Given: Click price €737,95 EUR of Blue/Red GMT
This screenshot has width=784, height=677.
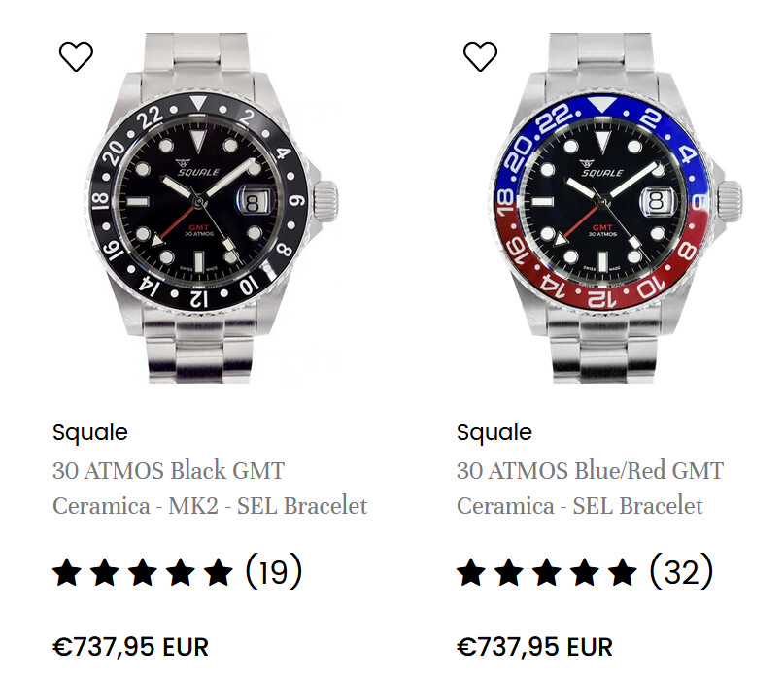Looking at the screenshot, I should point(534,647).
